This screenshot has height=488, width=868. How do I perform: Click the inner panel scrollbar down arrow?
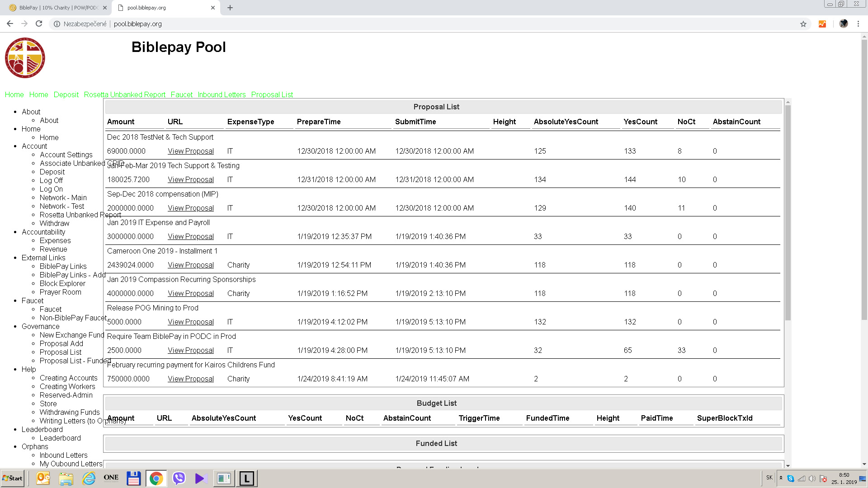[x=788, y=465]
